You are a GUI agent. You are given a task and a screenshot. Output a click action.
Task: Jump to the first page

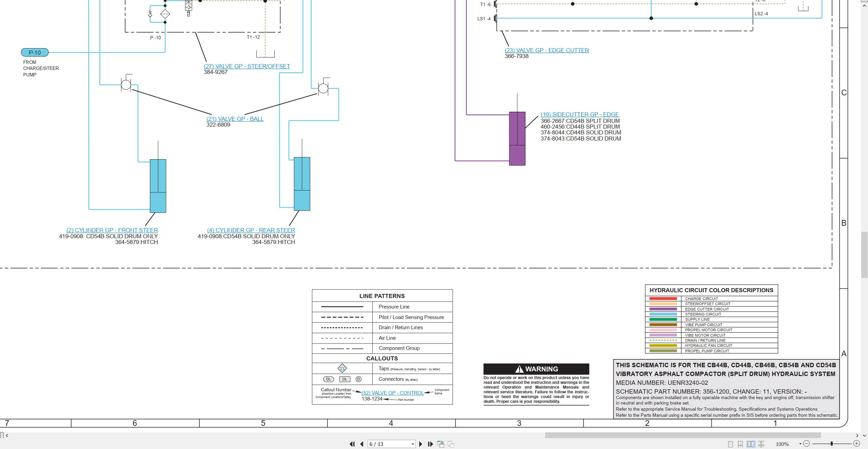(352, 444)
